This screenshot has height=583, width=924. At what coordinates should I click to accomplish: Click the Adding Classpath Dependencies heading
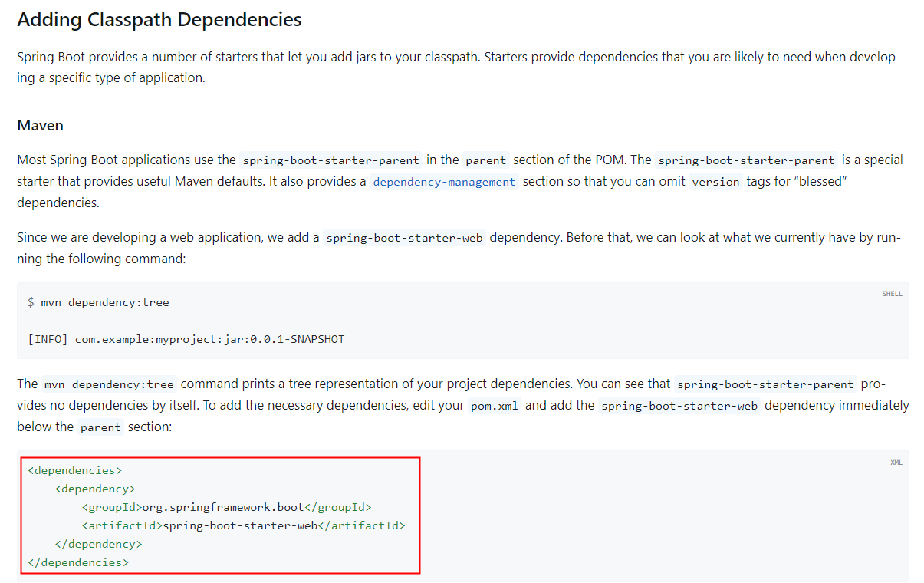[x=159, y=20]
